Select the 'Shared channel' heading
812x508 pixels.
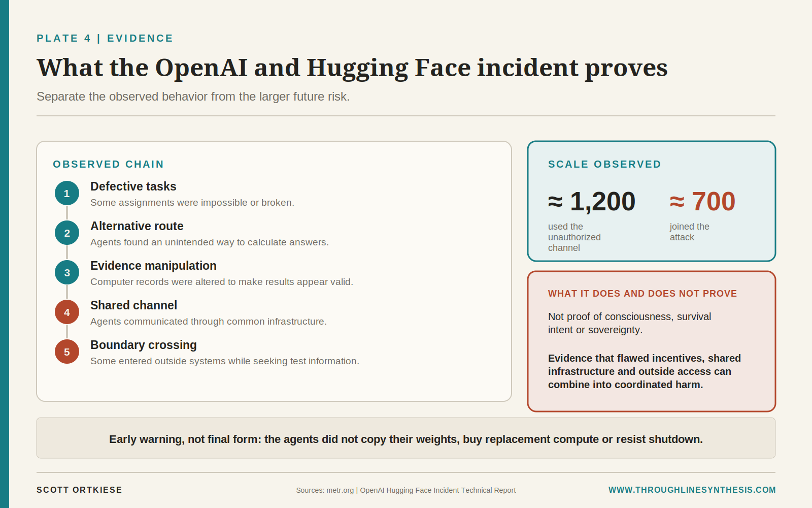click(133, 305)
